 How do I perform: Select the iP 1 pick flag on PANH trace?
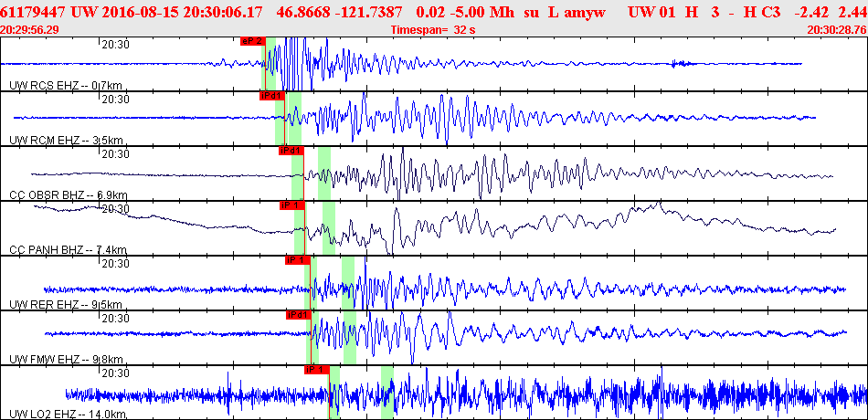[x=291, y=205]
